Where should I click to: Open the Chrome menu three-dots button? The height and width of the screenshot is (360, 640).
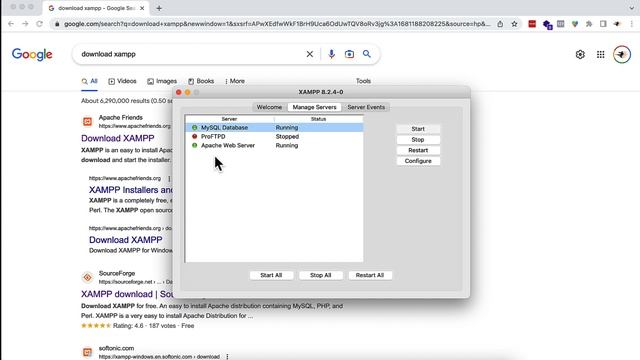coord(632,24)
